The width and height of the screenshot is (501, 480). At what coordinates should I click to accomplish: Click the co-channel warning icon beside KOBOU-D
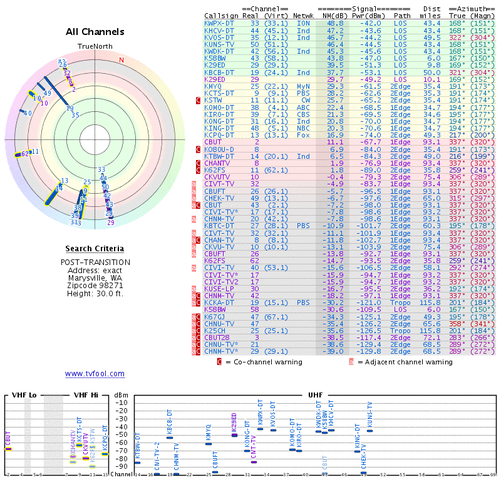[198, 150]
